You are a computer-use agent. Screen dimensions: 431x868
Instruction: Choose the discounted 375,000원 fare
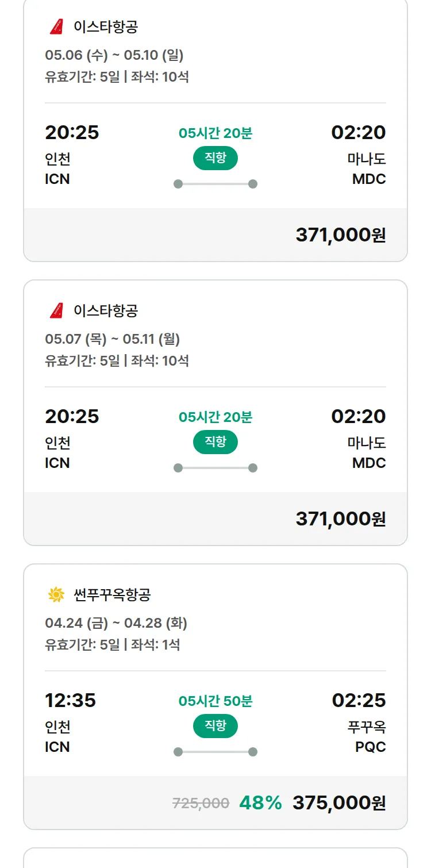tap(339, 802)
